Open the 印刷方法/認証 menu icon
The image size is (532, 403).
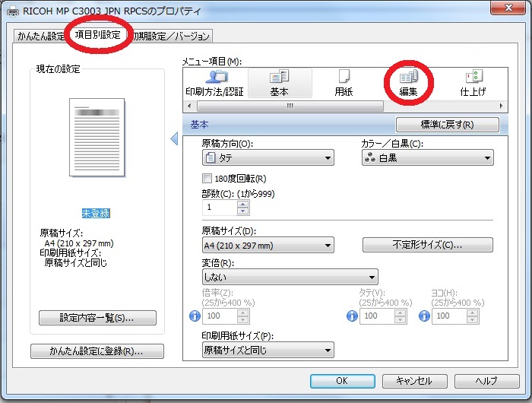pos(215,84)
